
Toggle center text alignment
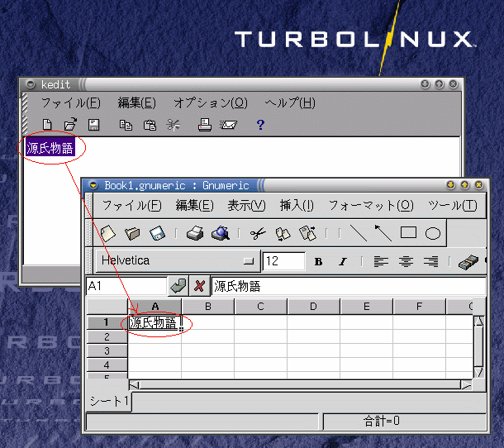(x=406, y=261)
